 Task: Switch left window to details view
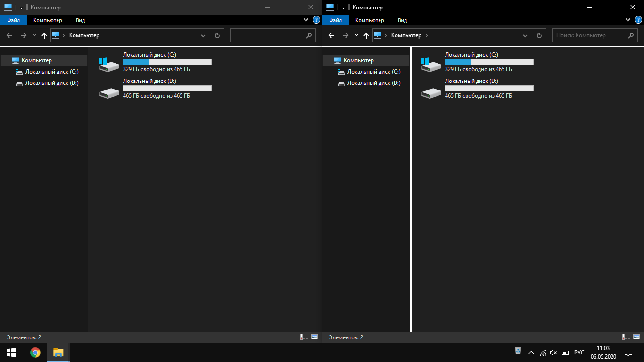304,337
